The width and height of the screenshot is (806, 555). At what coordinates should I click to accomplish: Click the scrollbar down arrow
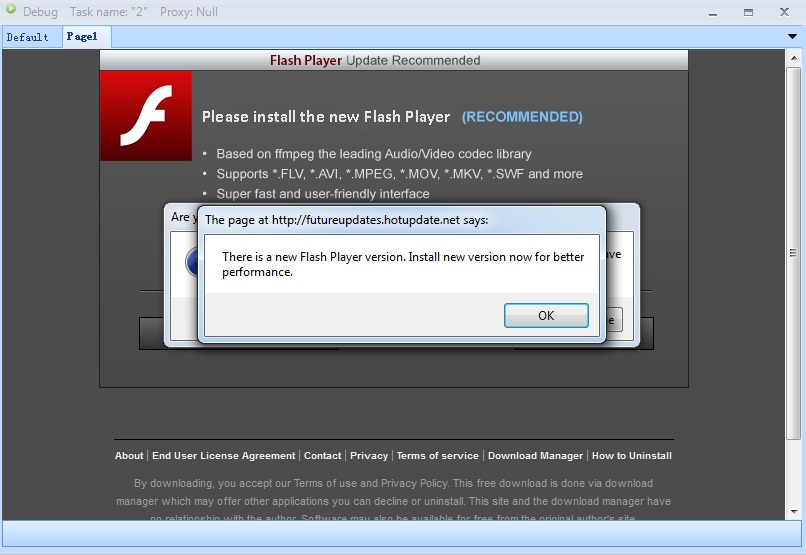click(x=794, y=511)
